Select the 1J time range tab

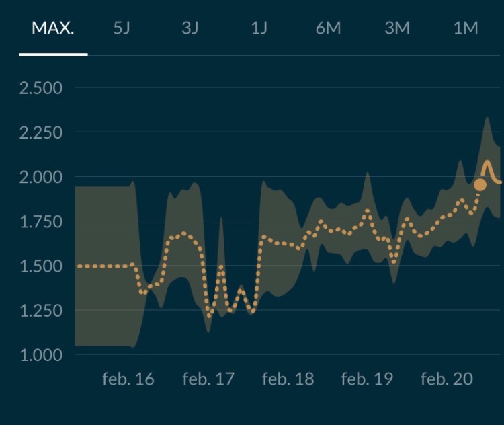tap(259, 29)
